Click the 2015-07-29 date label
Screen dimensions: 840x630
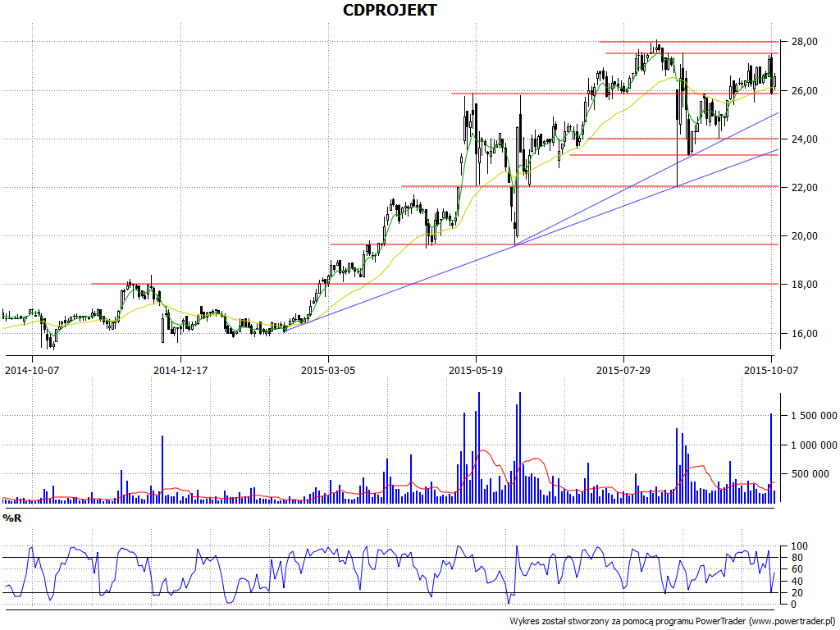tap(623, 370)
